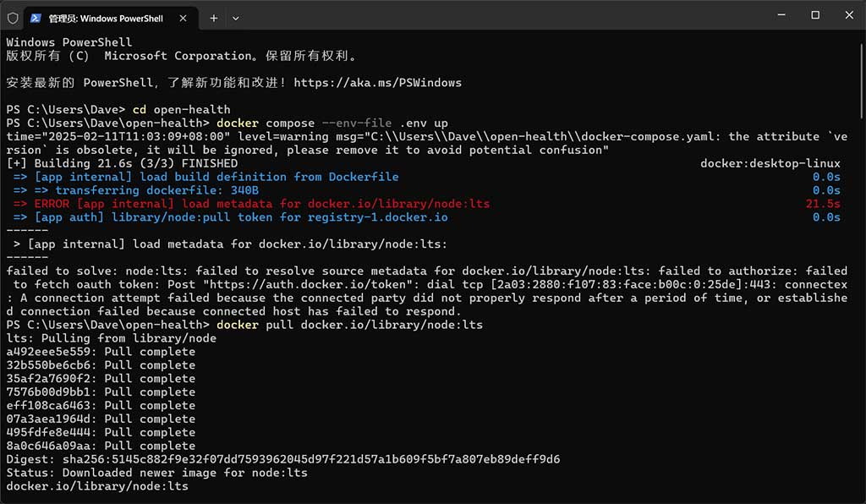Click the '[+] Building 21.6s (3/3) FINISHED' line
866x504 pixels.
(122, 163)
